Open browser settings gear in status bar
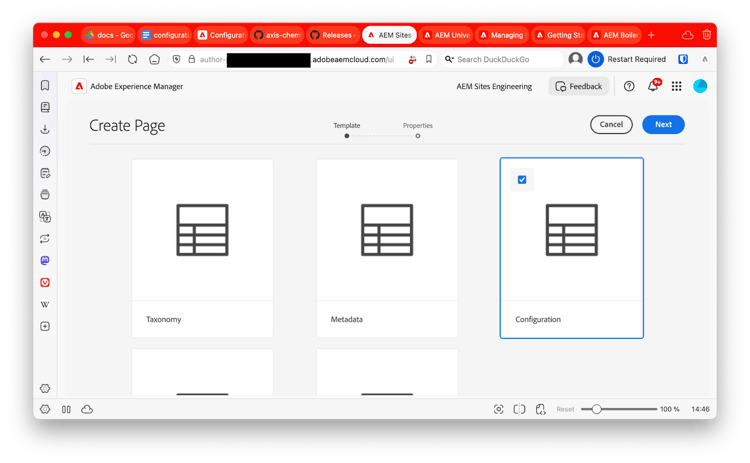 pos(45,409)
